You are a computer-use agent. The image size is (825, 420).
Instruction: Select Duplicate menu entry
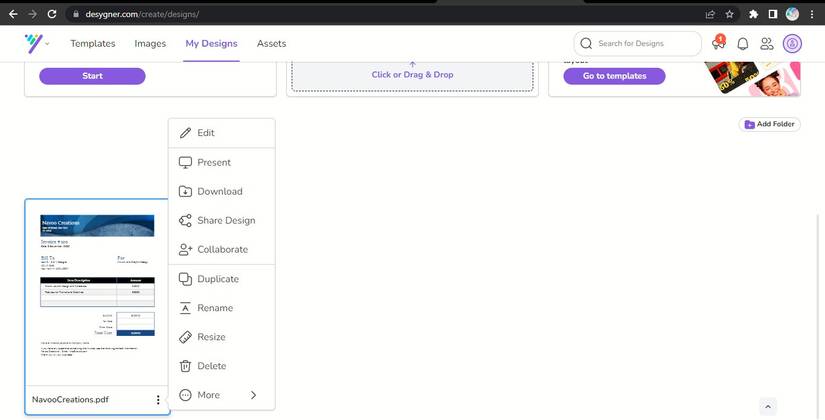pyautogui.click(x=222, y=279)
